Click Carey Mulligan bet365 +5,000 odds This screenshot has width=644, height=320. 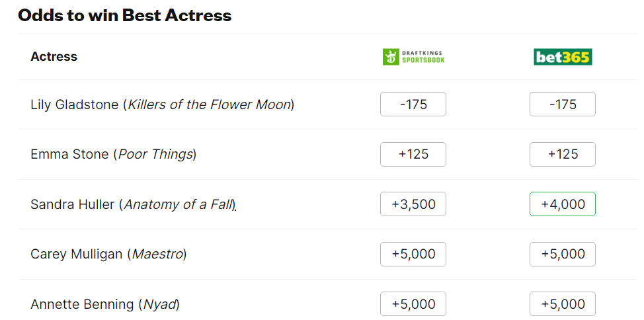pyautogui.click(x=563, y=254)
